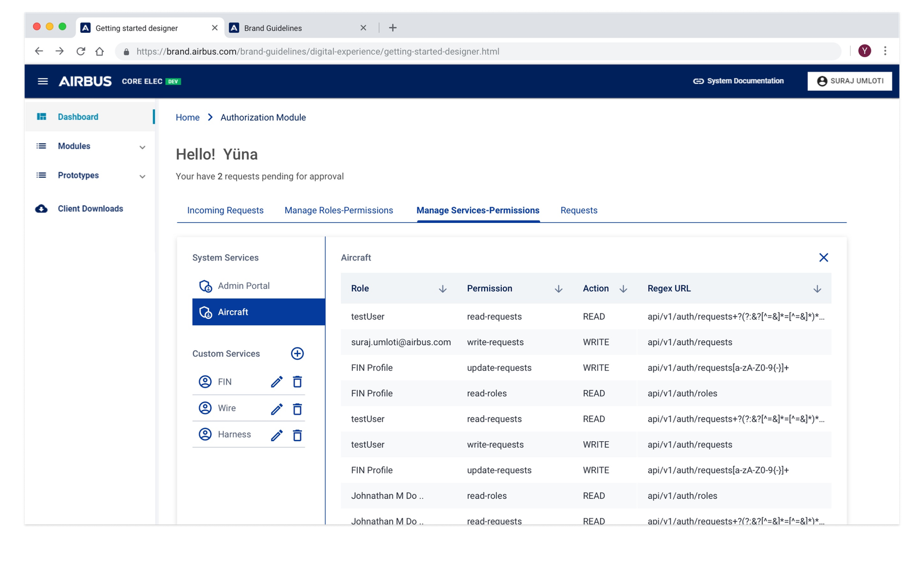Select Admin Portal system service
The width and height of the screenshot is (924, 585).
(243, 286)
